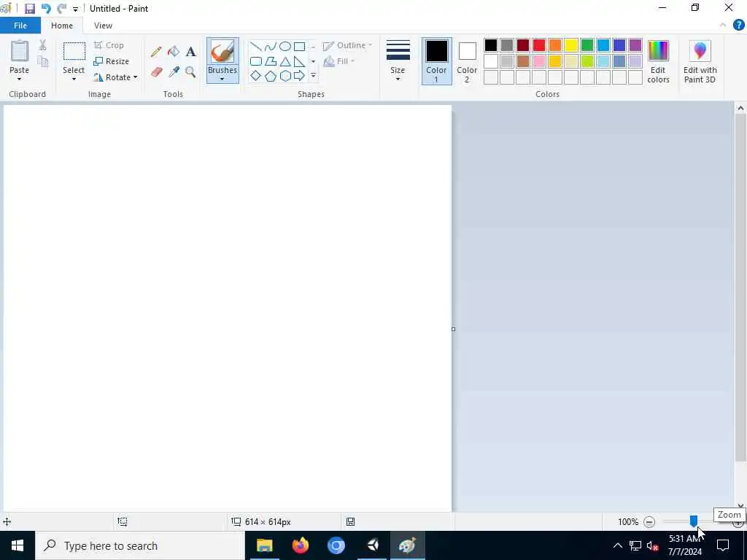Screen dimensions: 747x560
Task: Switch to the Home tab
Action: click(62, 26)
